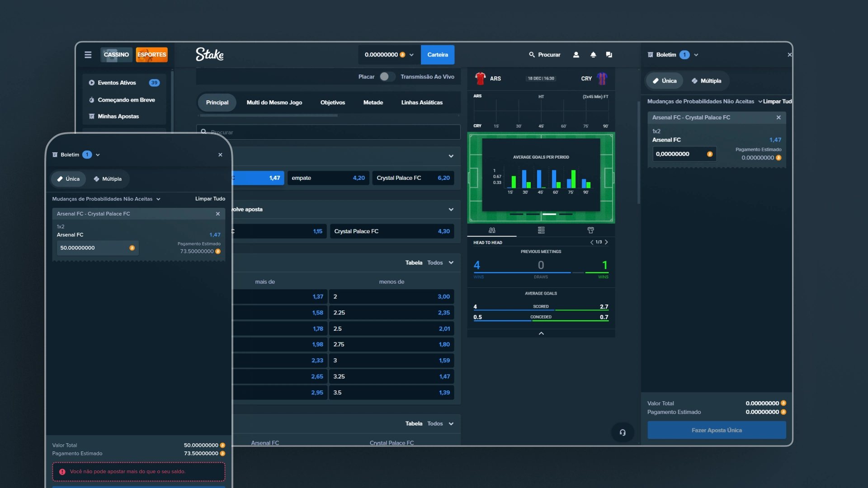Image resolution: width=868 pixels, height=488 pixels.
Task: Select Múltipla bet type in mobile slip
Action: tap(108, 179)
